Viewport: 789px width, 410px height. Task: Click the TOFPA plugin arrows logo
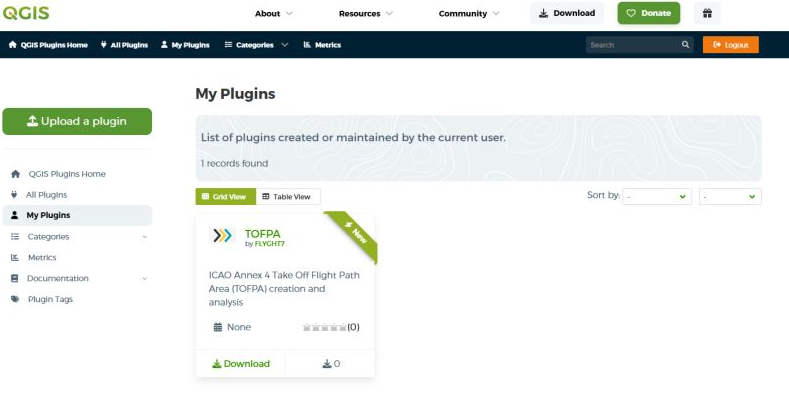coord(222,235)
